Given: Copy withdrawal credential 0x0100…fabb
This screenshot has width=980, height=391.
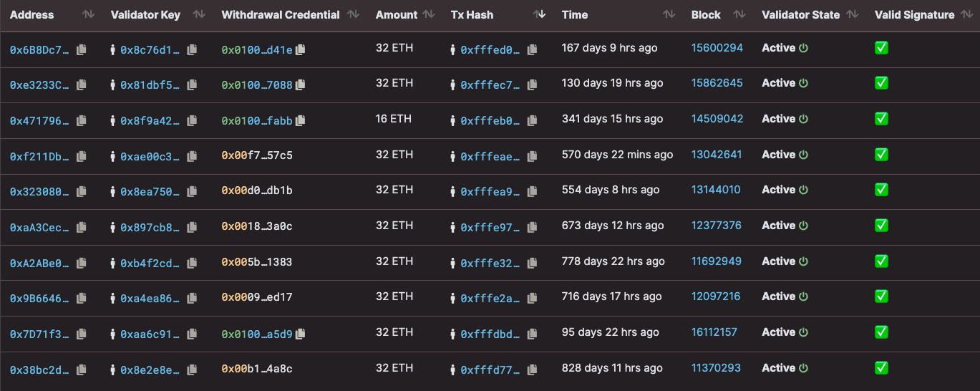Looking at the screenshot, I should 300,120.
